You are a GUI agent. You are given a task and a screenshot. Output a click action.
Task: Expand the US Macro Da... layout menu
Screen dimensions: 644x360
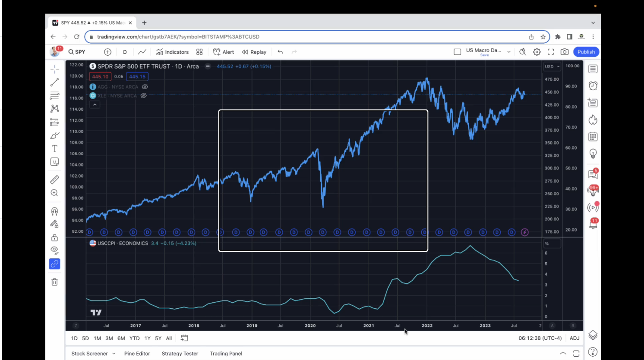pos(509,52)
